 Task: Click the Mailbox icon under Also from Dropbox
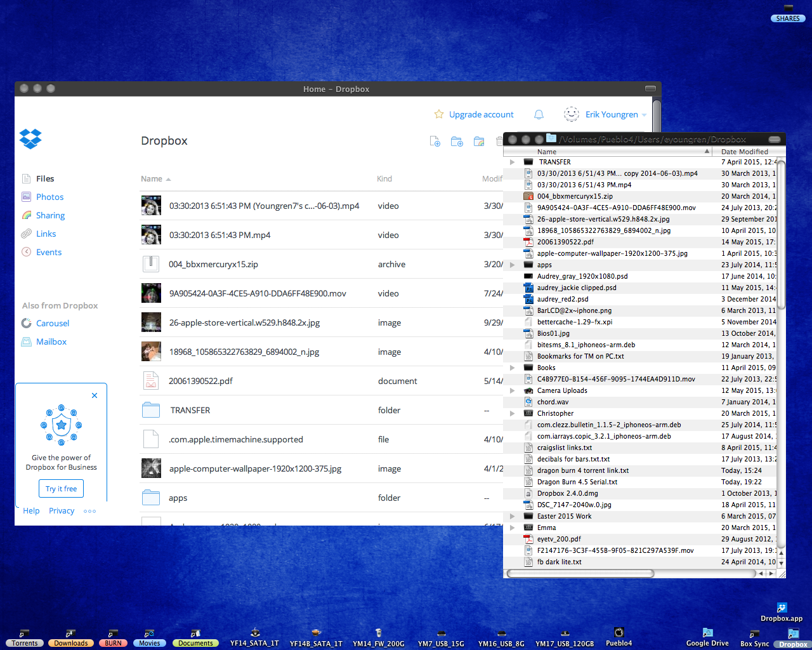coord(26,342)
